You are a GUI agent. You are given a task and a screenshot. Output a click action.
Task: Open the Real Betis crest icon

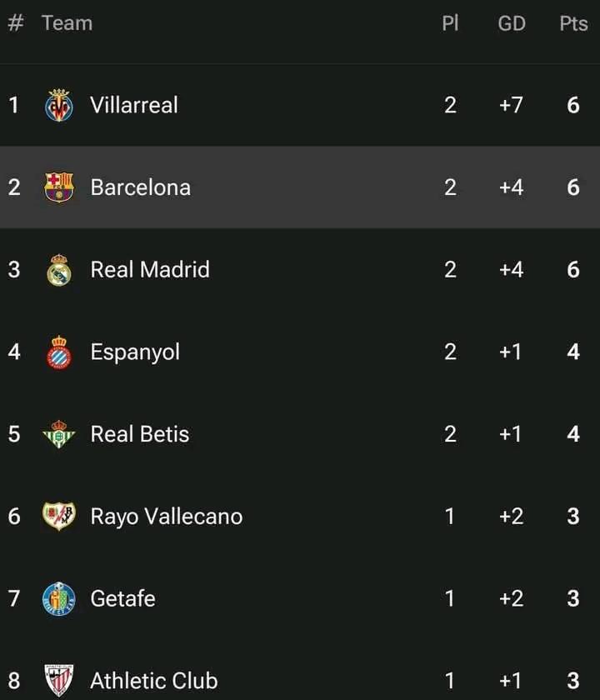click(59, 434)
